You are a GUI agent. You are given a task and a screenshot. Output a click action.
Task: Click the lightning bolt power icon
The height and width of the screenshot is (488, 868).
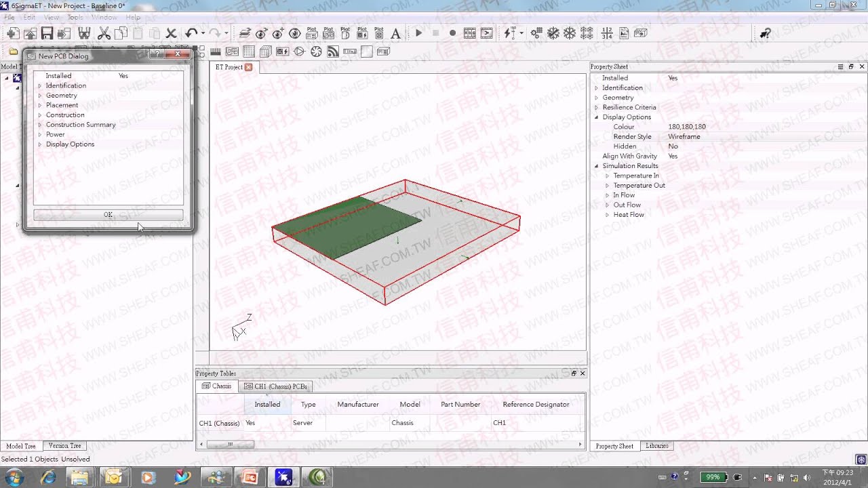coord(509,33)
